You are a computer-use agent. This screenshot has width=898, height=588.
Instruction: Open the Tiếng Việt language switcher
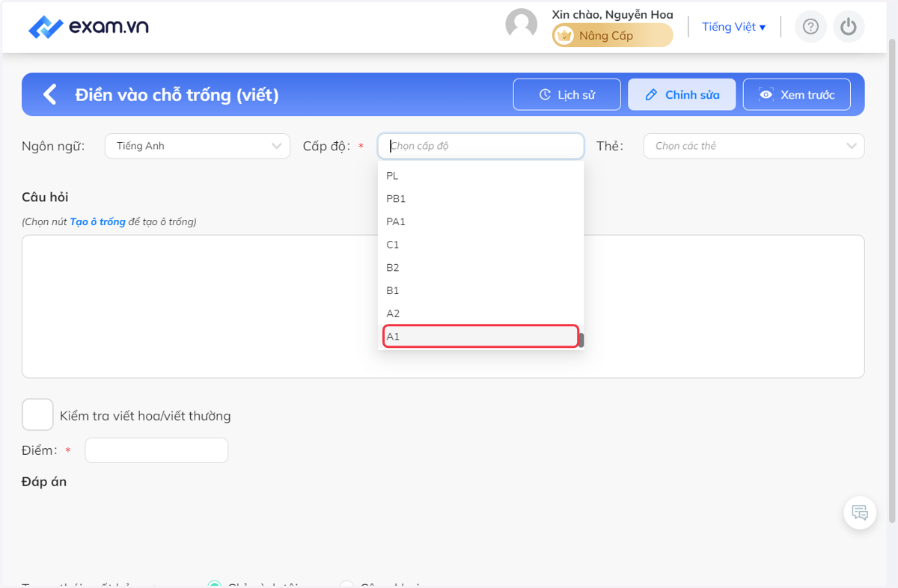tap(733, 27)
